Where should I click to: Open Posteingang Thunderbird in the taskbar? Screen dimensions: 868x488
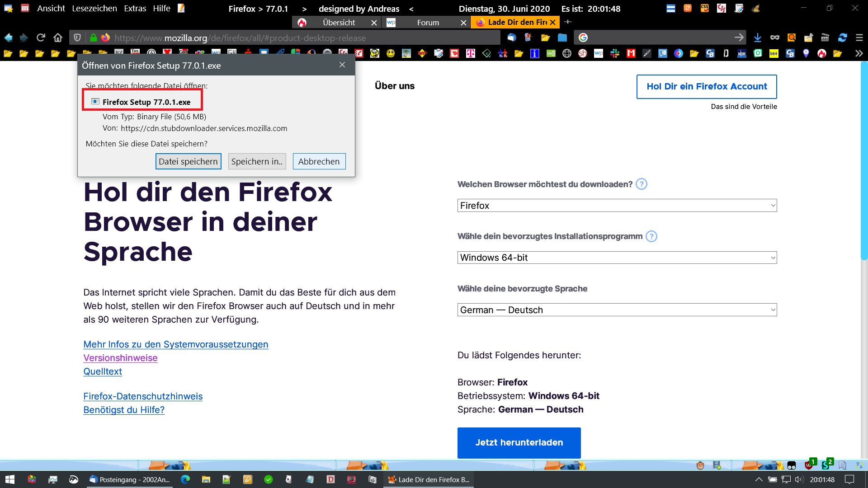pos(130,479)
